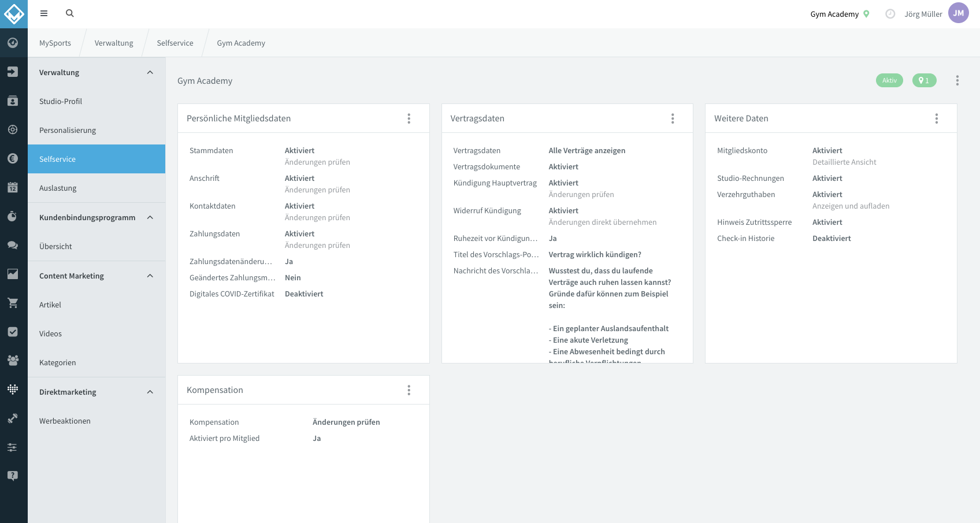The height and width of the screenshot is (523, 980).
Task: Click the Verwaltung breadcrumb link
Action: tap(114, 43)
